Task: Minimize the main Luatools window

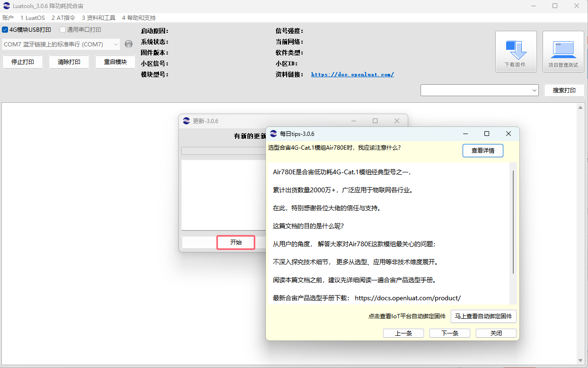Action: click(x=533, y=6)
